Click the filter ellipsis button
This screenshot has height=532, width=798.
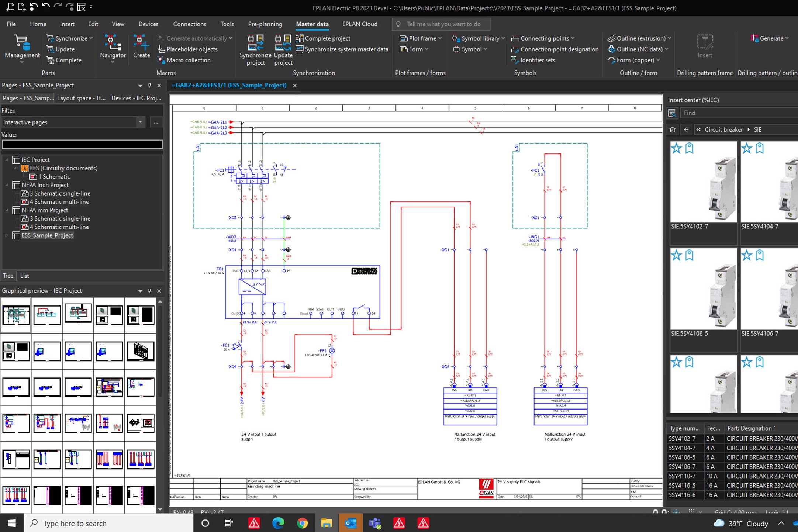(x=156, y=122)
